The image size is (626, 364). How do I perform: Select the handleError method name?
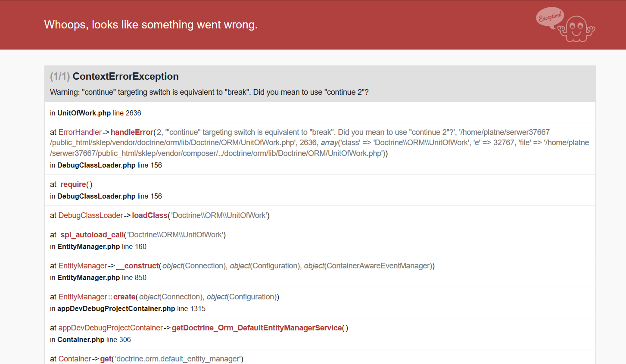[x=132, y=132]
